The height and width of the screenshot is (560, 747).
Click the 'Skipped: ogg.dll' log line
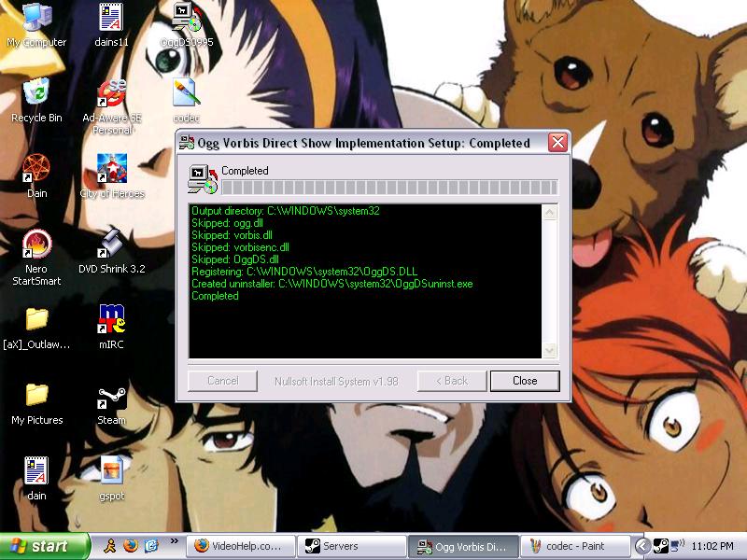(x=227, y=223)
